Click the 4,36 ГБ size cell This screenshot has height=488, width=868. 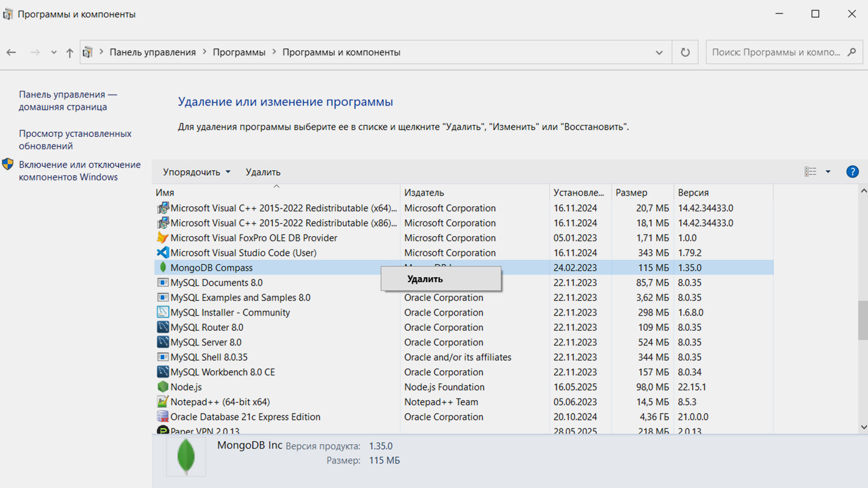click(x=654, y=417)
